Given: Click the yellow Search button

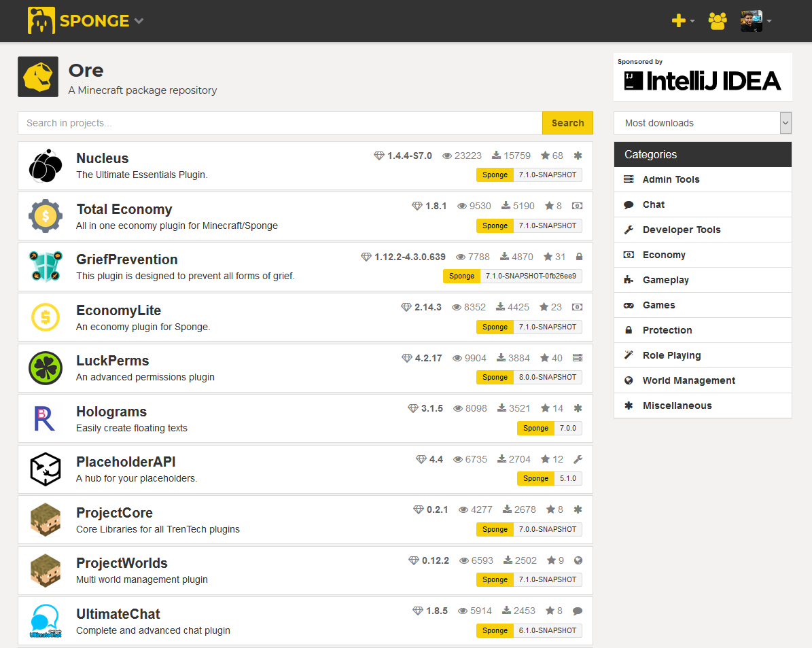Looking at the screenshot, I should tap(567, 123).
